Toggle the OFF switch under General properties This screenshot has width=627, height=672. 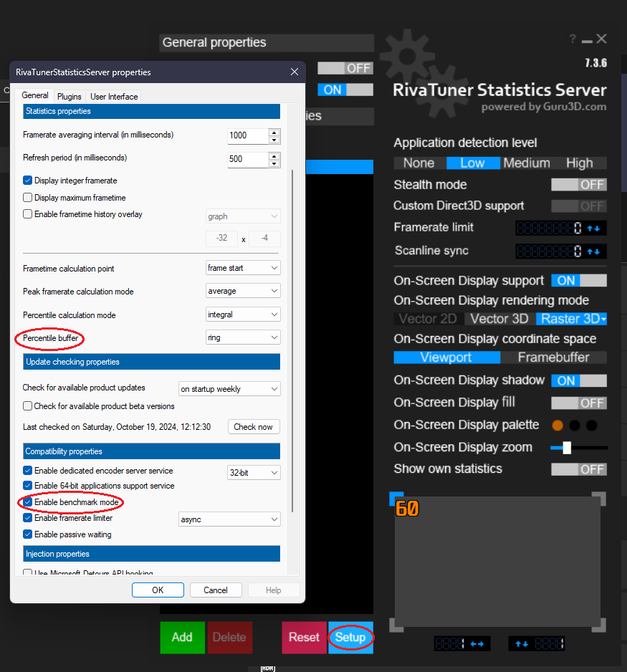tap(345, 68)
